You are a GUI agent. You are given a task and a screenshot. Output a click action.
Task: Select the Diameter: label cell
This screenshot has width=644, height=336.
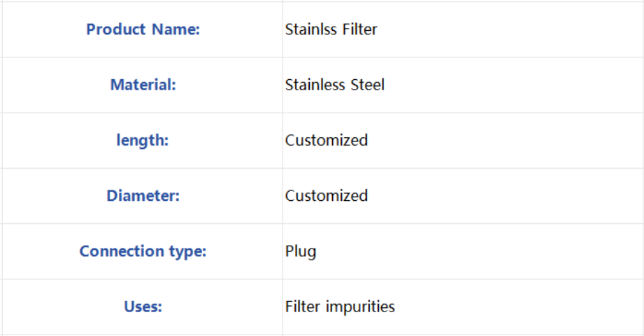143,196
